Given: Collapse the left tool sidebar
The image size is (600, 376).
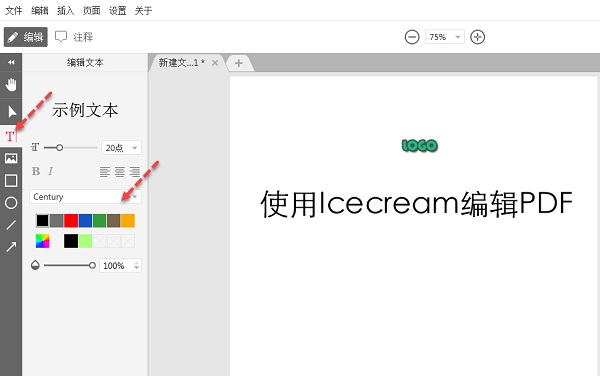Looking at the screenshot, I should tap(11, 62).
